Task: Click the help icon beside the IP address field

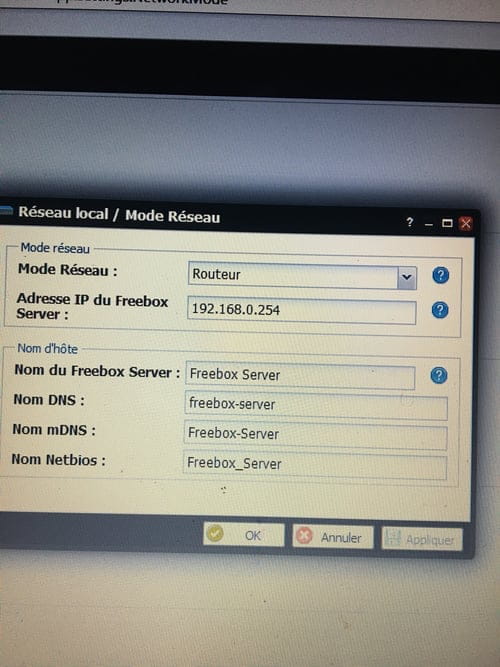Action: point(440,310)
